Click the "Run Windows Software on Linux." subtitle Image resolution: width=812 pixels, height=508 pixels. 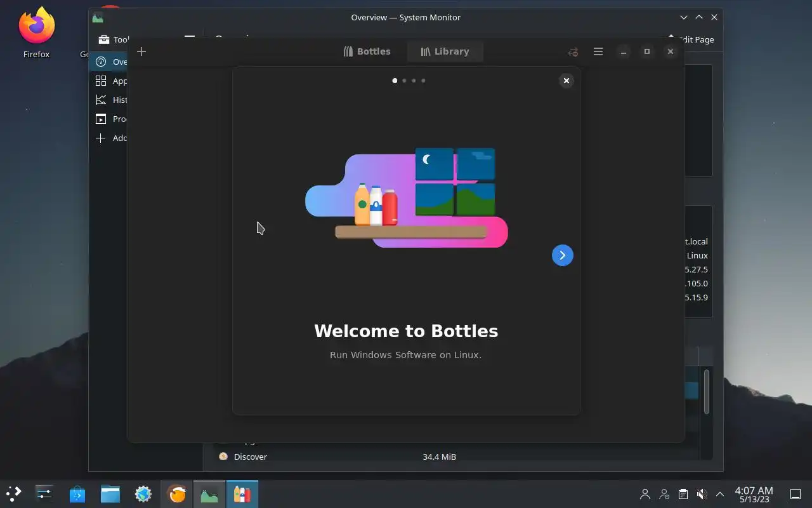[x=406, y=355]
